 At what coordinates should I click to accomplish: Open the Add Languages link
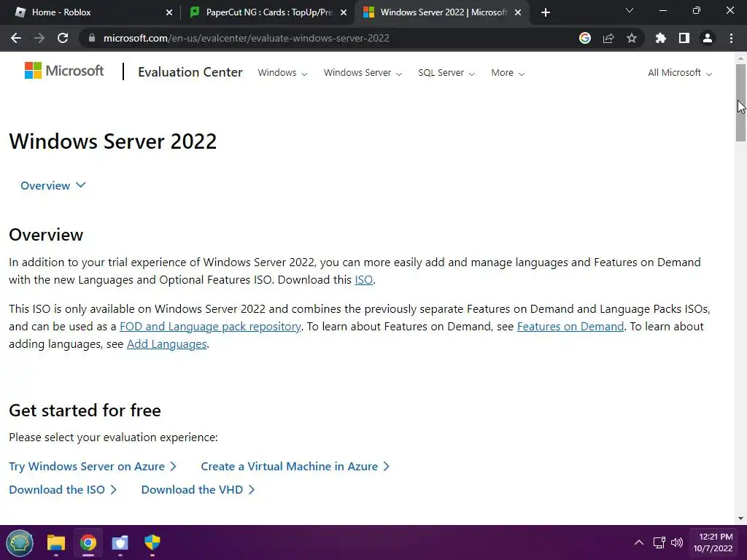167,344
